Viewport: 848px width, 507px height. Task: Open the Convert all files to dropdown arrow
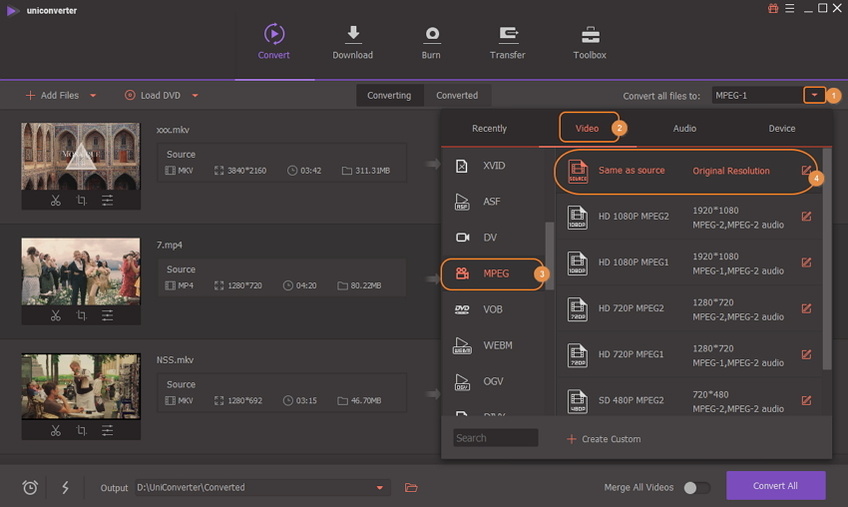(x=814, y=95)
